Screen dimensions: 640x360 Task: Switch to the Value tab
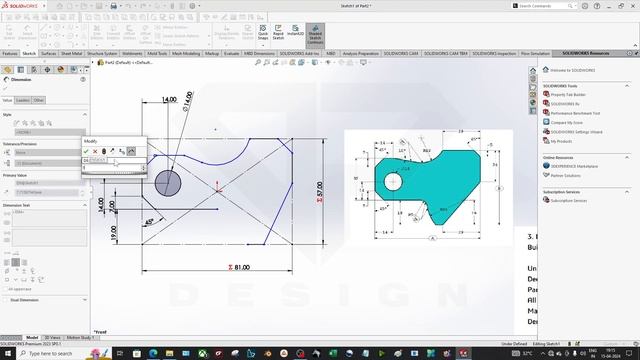point(7,100)
